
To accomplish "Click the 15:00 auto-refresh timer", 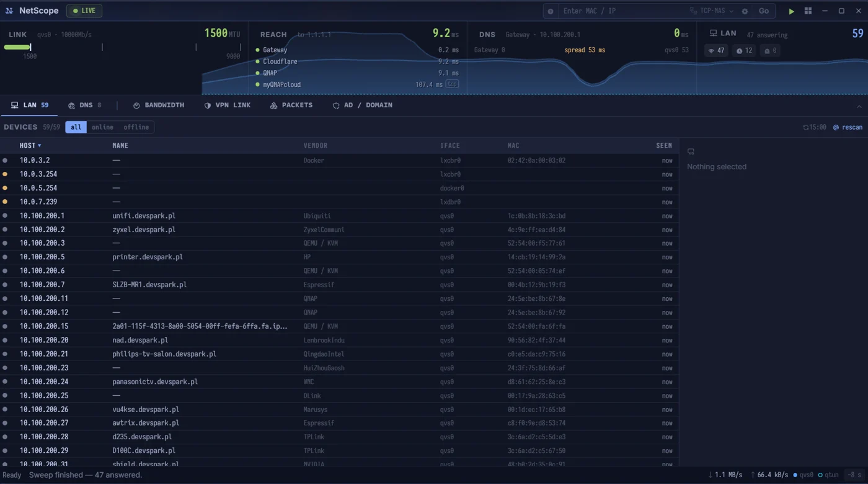I will (x=815, y=127).
